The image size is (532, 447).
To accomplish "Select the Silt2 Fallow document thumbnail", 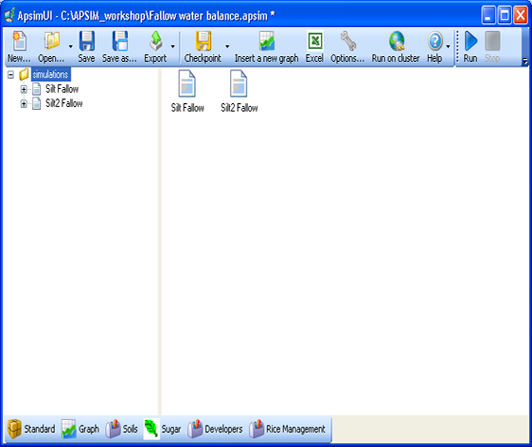I will click(x=239, y=91).
